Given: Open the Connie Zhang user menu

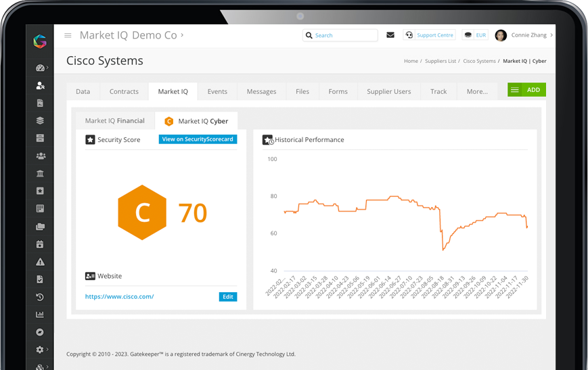Looking at the screenshot, I should [x=524, y=35].
